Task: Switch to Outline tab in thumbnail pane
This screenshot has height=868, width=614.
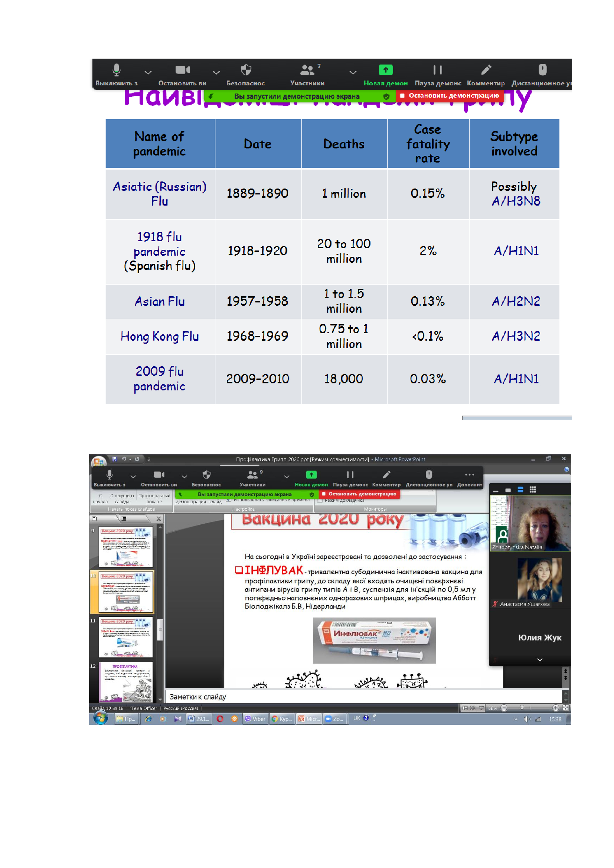Action: 124,519
